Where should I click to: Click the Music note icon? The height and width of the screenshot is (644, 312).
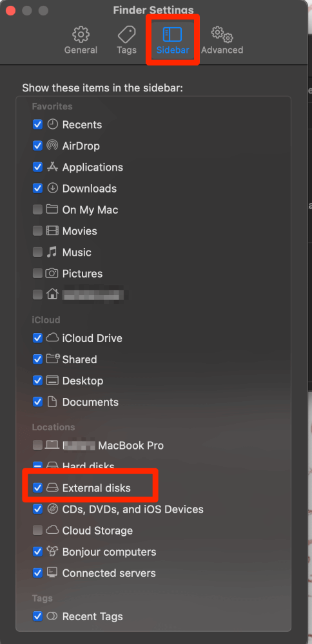(x=52, y=252)
